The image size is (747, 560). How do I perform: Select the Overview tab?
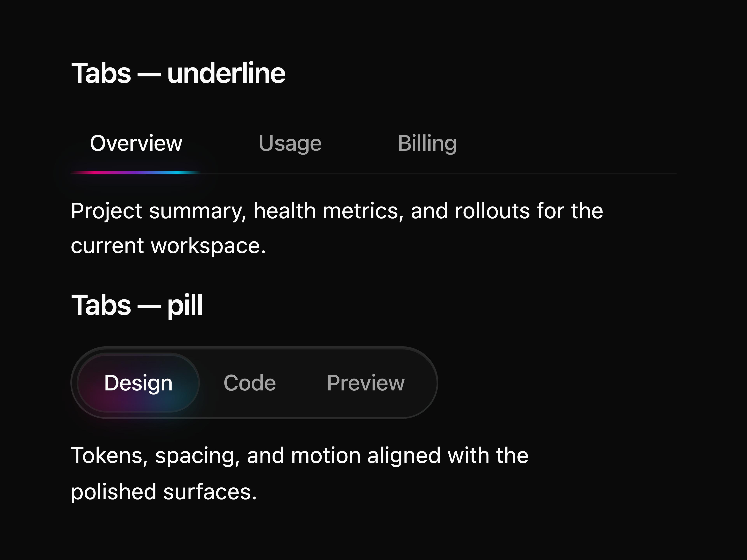point(136,143)
